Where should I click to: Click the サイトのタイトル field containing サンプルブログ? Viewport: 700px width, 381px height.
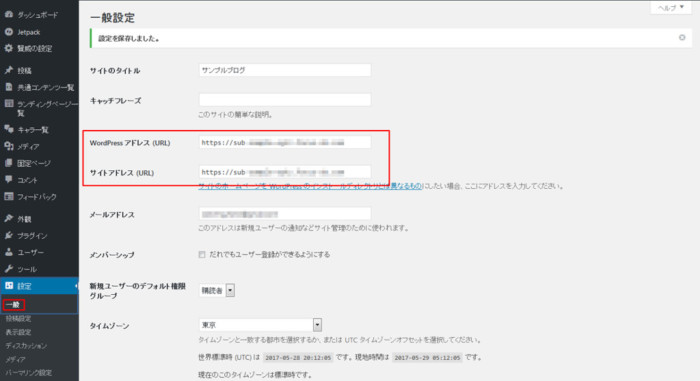285,70
